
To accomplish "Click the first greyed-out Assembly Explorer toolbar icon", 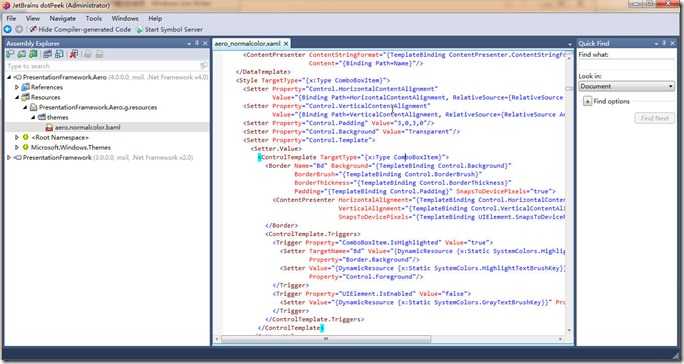I will 88,54.
